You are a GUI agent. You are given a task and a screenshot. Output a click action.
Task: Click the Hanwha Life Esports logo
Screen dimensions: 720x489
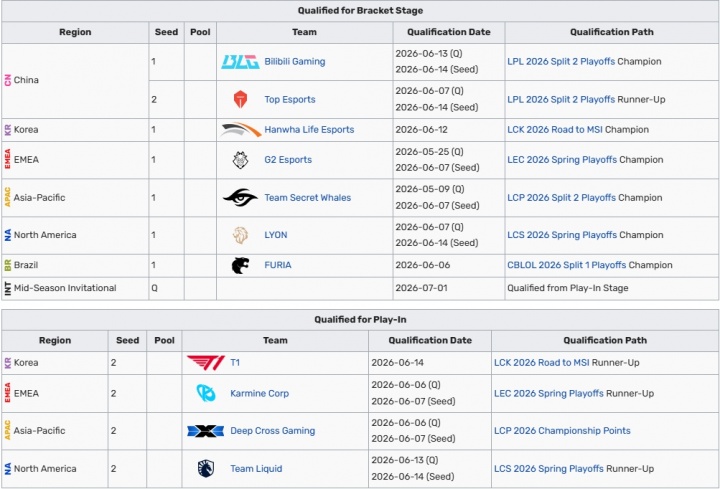241,129
